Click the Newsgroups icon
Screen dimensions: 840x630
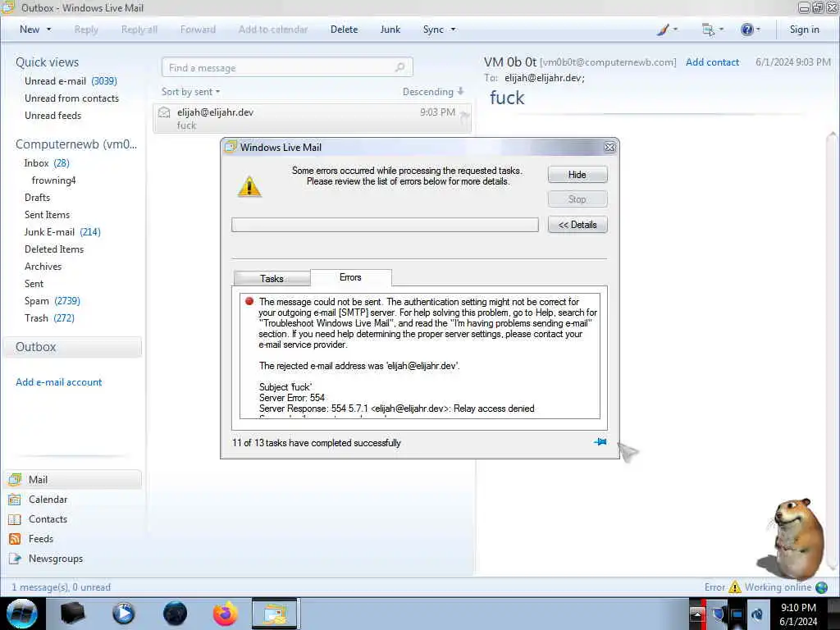point(15,558)
